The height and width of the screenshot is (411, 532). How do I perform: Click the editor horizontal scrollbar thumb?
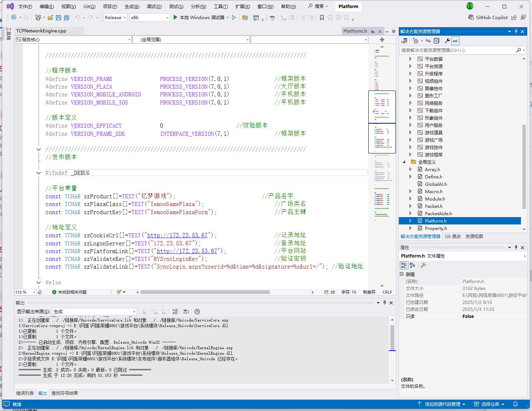[205, 292]
